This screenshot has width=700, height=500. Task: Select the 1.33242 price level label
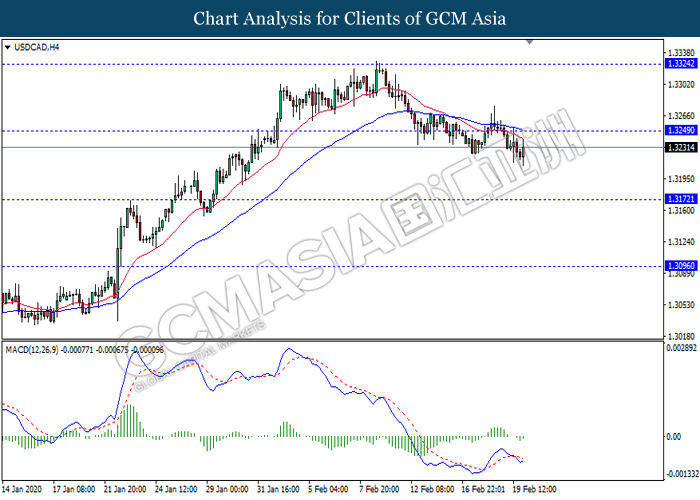tap(681, 64)
